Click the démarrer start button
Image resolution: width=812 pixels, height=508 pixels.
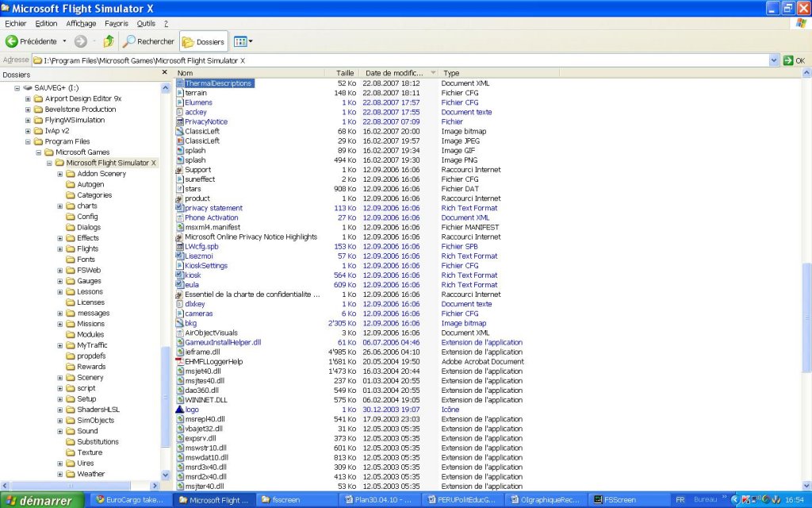(x=40, y=501)
